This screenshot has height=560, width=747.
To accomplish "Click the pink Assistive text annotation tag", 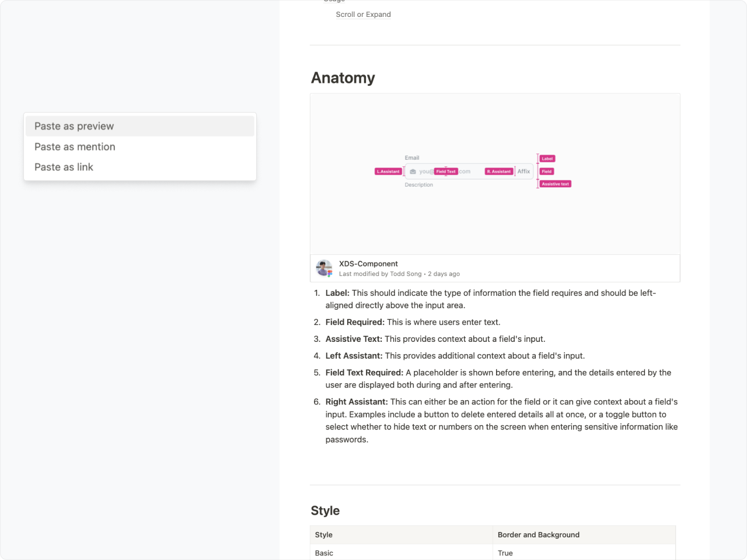I will click(556, 184).
